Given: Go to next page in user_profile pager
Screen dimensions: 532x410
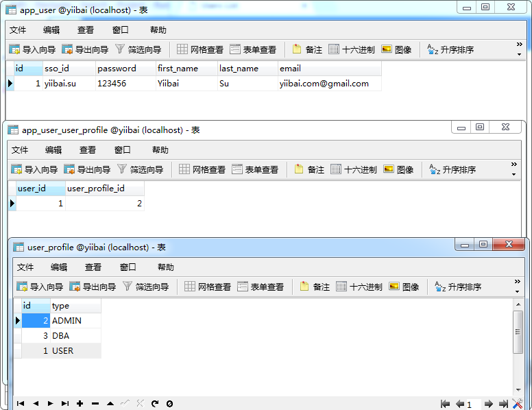Looking at the screenshot, I should (x=489, y=404).
